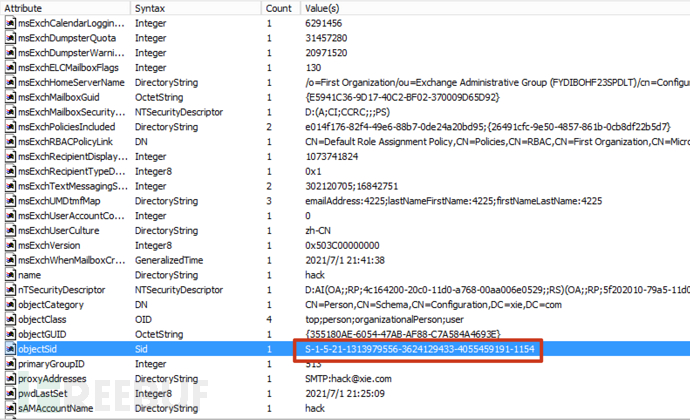Click icon beside msExchUserCulture attribute
The image size is (690, 420).
click(x=11, y=231)
